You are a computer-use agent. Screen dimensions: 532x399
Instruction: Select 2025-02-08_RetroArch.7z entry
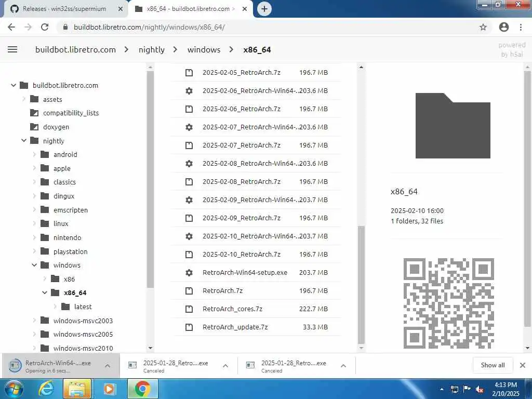256,181
